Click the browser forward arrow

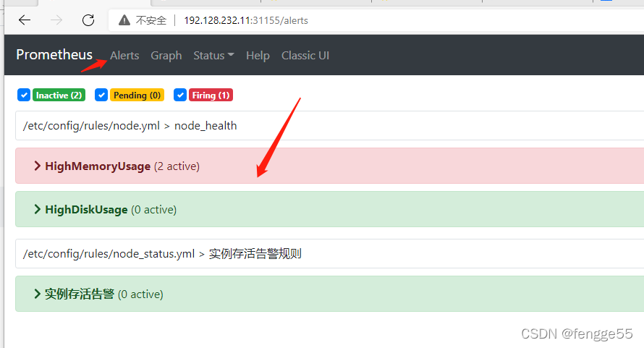click(x=56, y=20)
